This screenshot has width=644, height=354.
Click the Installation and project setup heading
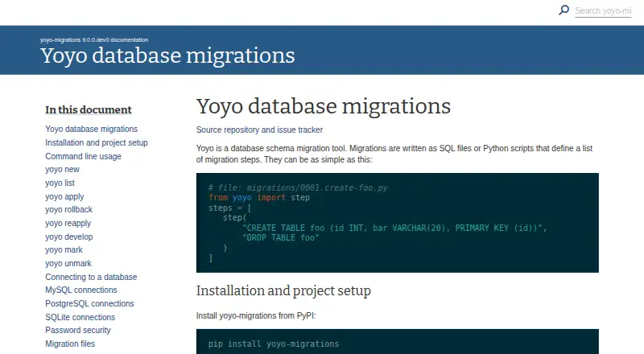pos(283,290)
